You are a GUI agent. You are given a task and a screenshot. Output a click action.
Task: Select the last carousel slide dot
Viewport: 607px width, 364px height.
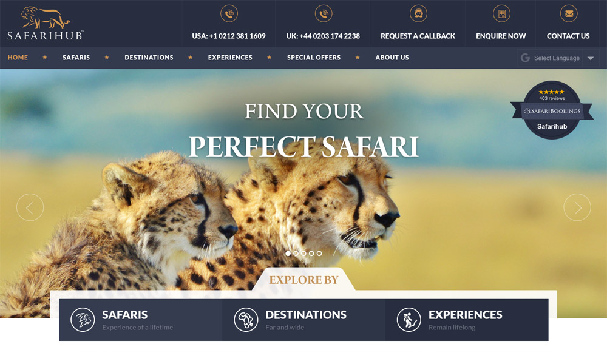tap(319, 254)
